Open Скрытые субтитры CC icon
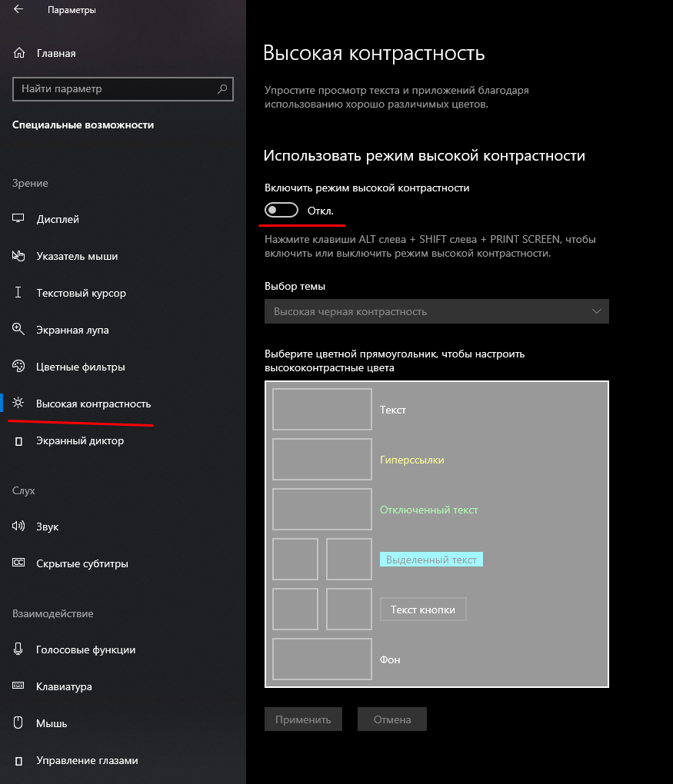 point(19,563)
